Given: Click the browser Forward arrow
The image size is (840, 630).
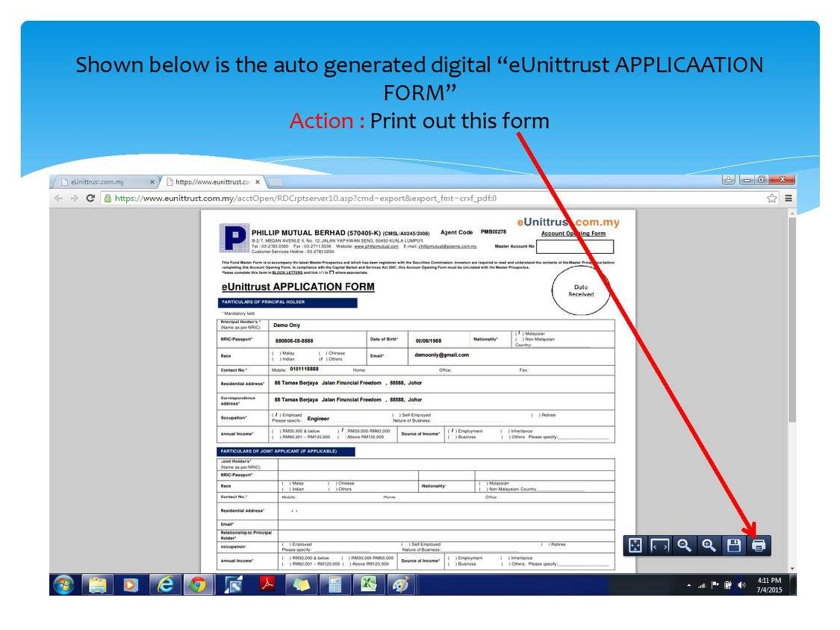Looking at the screenshot, I should coord(75,199).
